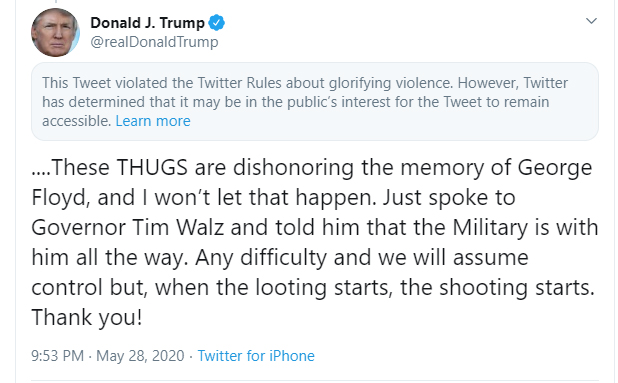Open the tweet options chevron menu
618x383 pixels.
[591, 21]
